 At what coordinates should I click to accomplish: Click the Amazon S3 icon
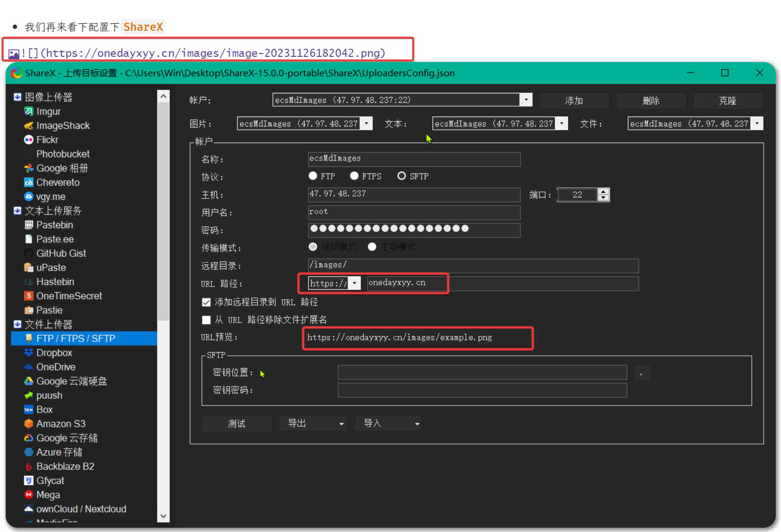click(x=29, y=424)
